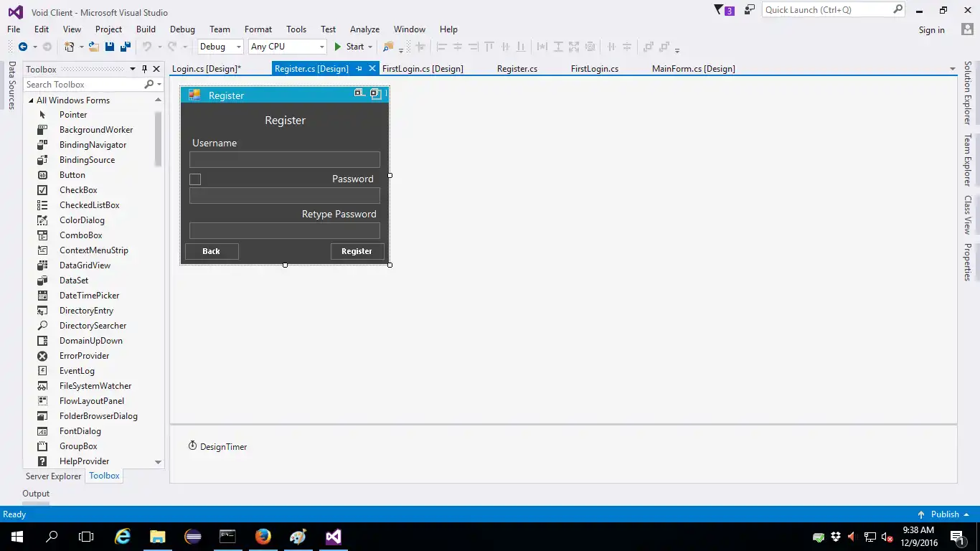Click the checkbox beside the Password label
Image resolution: width=980 pixels, height=551 pixels.
click(x=195, y=179)
